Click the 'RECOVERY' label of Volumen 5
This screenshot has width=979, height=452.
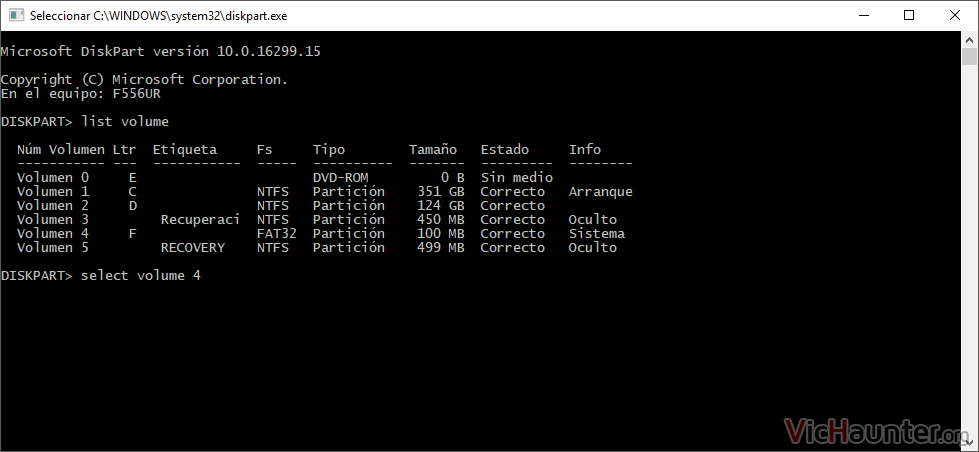pyautogui.click(x=193, y=248)
